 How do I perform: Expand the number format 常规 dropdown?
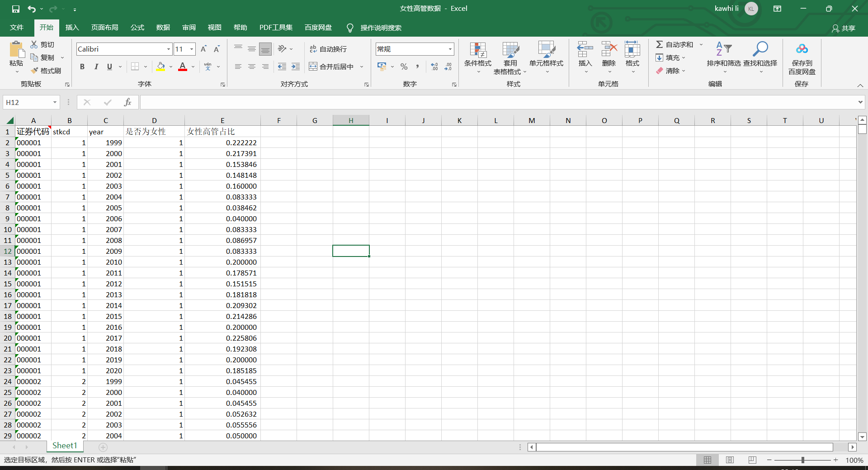(x=450, y=49)
